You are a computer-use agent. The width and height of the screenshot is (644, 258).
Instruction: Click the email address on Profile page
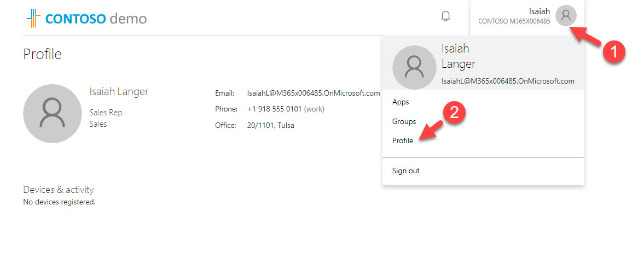pyautogui.click(x=313, y=93)
